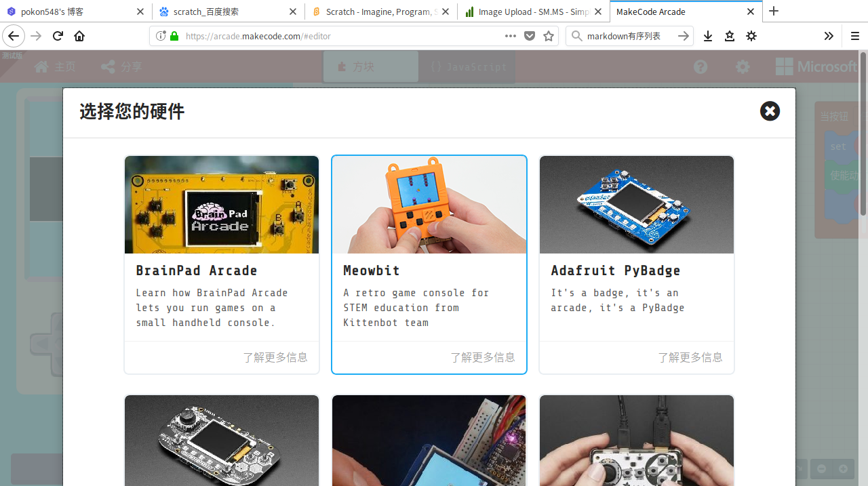Switch to scratch_百度搜索 tab
This screenshot has width=868, height=486.
(229, 12)
